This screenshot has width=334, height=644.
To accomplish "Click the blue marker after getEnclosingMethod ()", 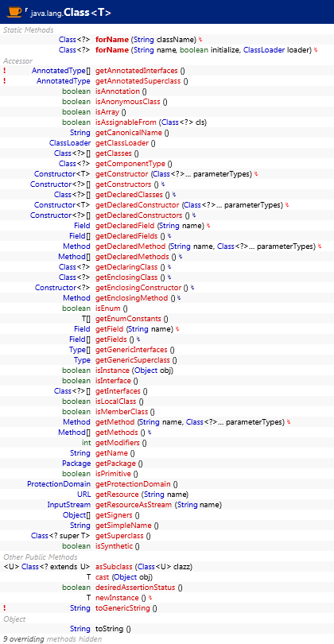I will click(x=179, y=298).
